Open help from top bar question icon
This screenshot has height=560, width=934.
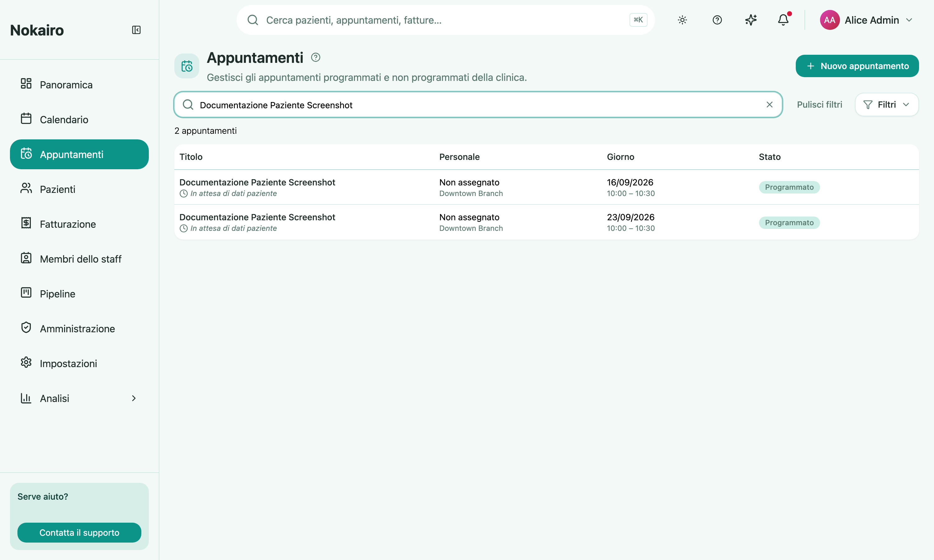(717, 20)
